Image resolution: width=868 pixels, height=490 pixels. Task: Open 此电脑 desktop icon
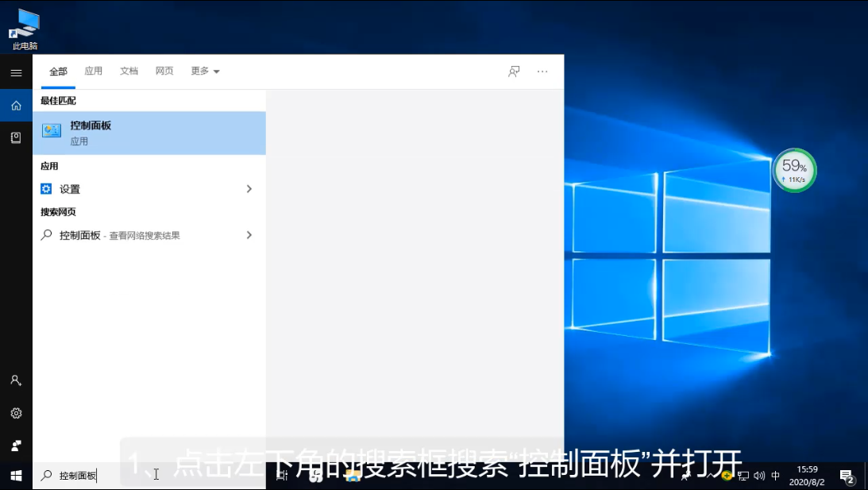25,29
